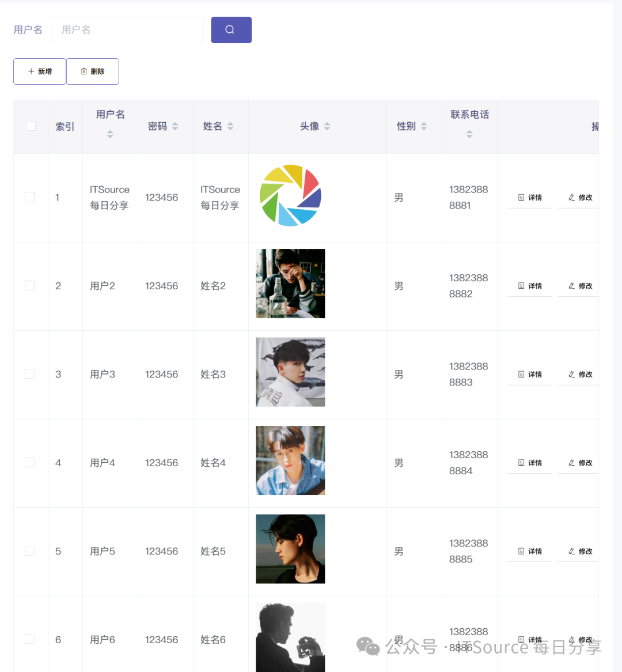Sort by 性别 column arrows
The height and width of the screenshot is (672, 622).
tap(424, 126)
